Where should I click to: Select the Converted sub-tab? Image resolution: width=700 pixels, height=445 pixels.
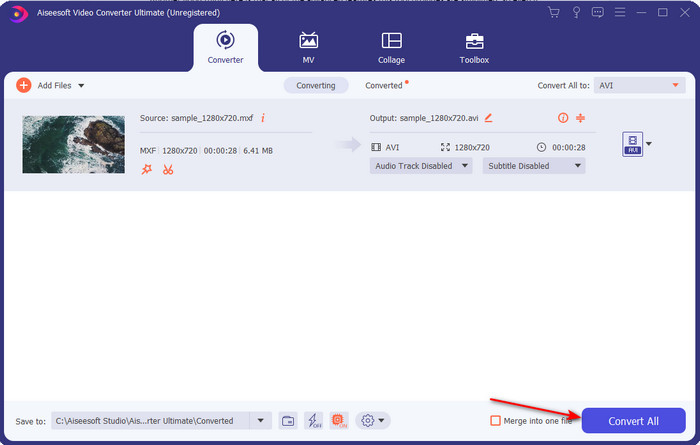(x=384, y=85)
